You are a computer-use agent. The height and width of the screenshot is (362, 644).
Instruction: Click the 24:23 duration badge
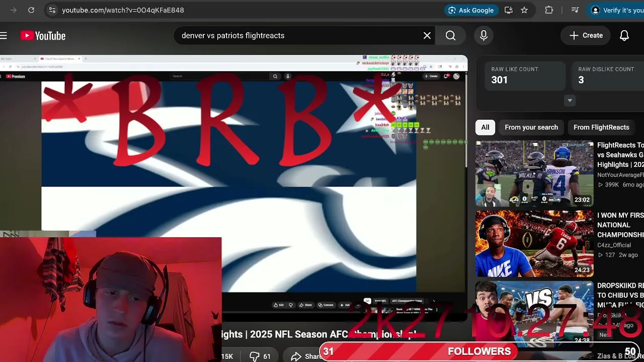tap(582, 270)
